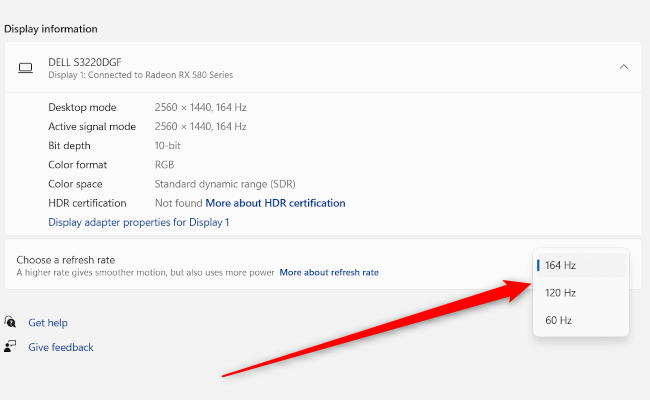Open the Get help link

[48, 322]
